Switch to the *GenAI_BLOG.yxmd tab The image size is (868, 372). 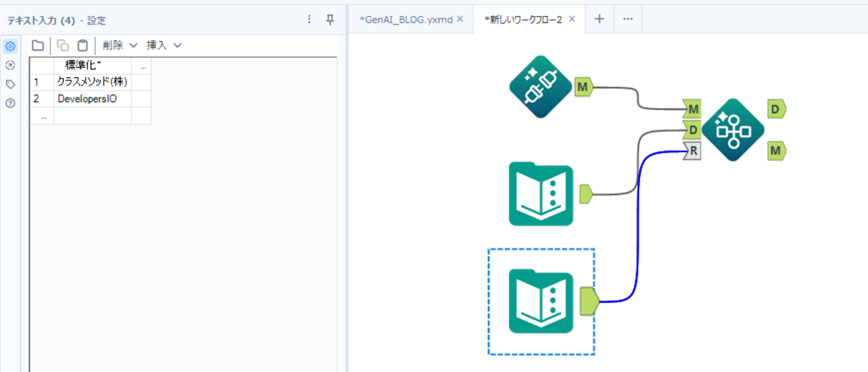pos(405,19)
